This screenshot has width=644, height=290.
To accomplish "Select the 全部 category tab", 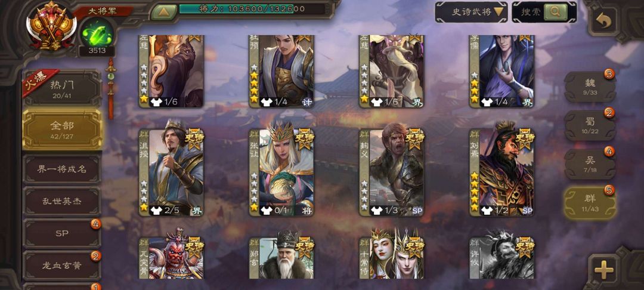I will (x=62, y=129).
